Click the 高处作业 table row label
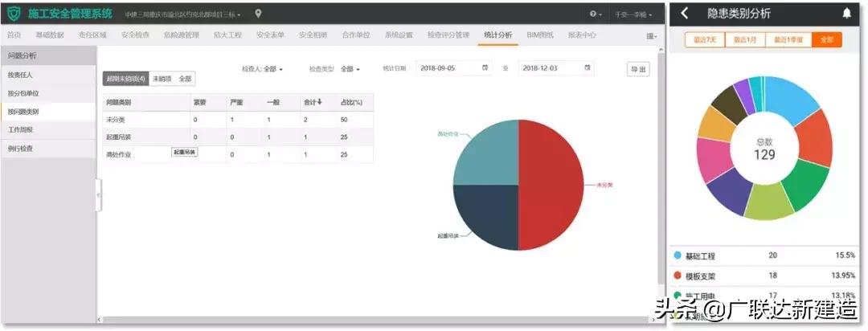 119,154
